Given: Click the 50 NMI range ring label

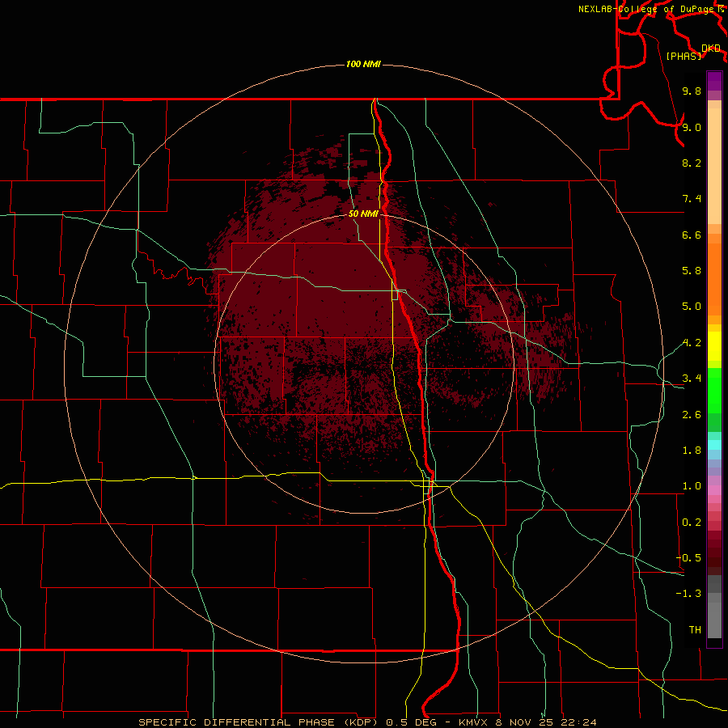Looking at the screenshot, I should 363,214.
